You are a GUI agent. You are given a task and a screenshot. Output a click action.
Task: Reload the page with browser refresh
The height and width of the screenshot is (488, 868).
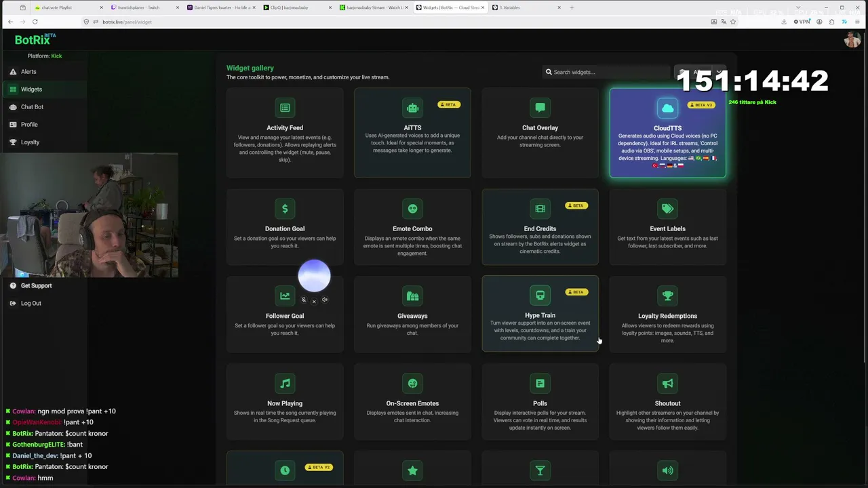[35, 22]
